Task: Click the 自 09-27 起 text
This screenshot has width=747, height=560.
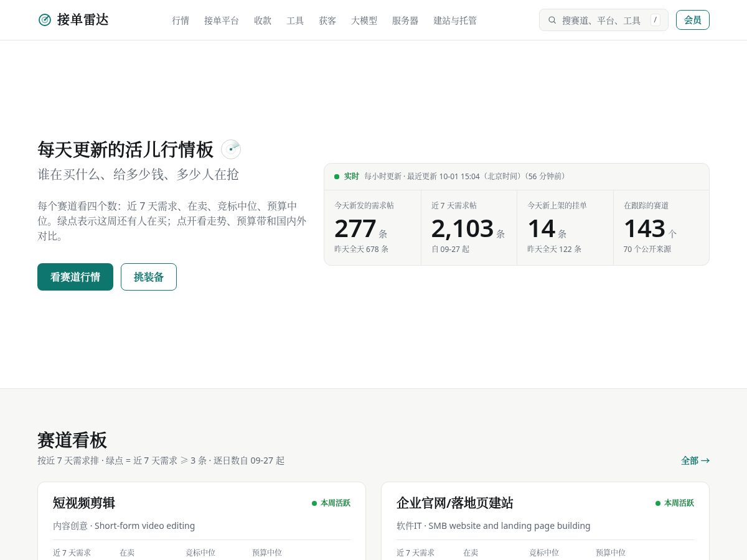Action: point(451,249)
